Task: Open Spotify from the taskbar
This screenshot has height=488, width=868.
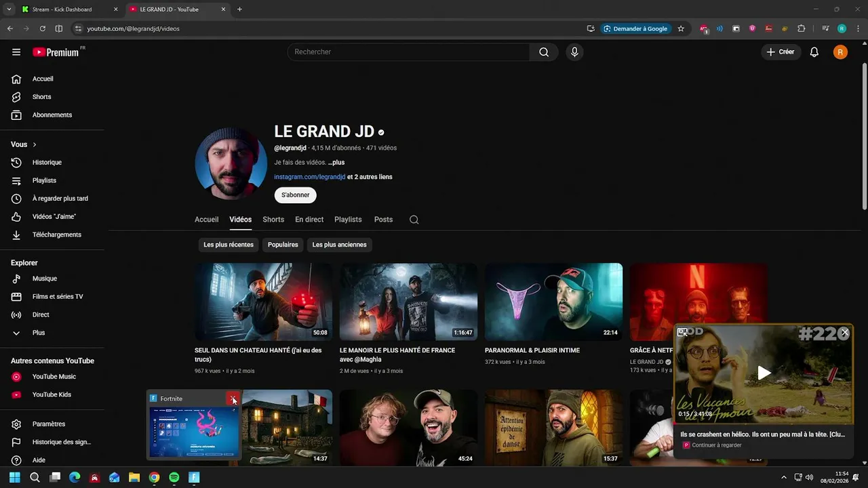Action: (174, 477)
